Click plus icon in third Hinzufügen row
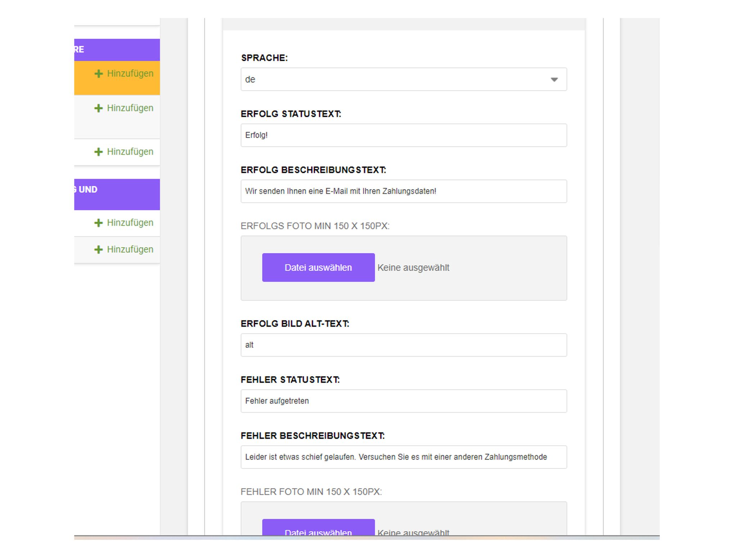734x560 pixels. pos(98,152)
